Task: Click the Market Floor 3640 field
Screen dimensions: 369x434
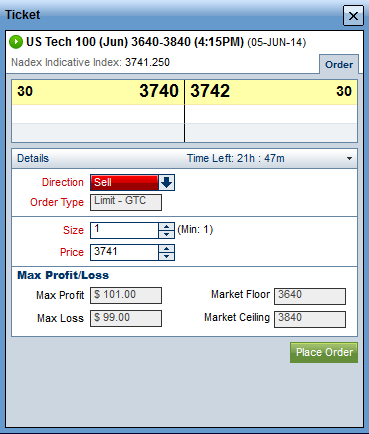Action: coord(310,297)
